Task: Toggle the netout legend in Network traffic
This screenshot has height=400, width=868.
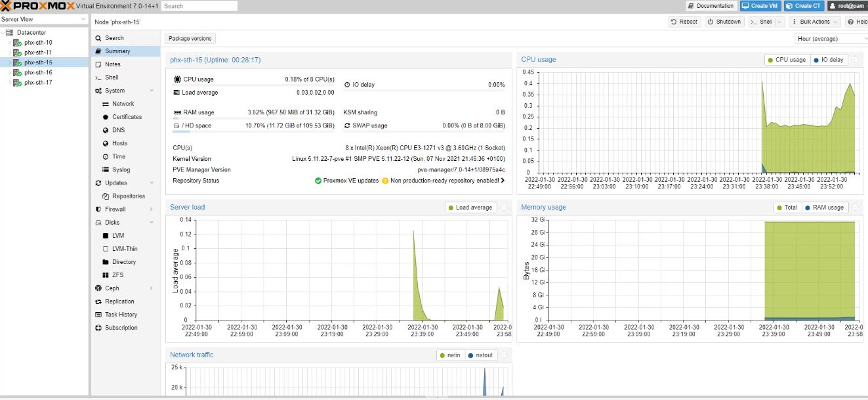Action: pos(480,355)
